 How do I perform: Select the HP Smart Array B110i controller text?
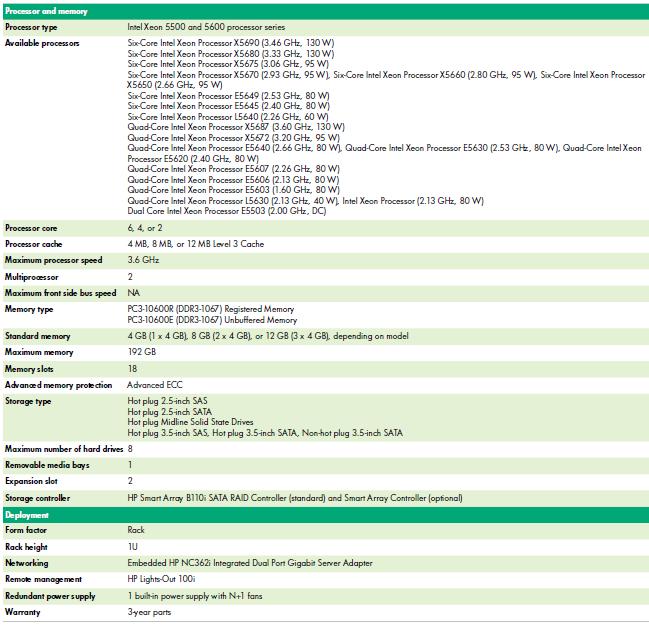pos(295,498)
